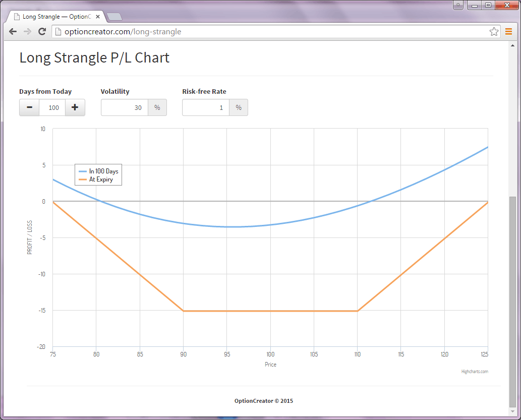Open the Chrome hamburger menu
521x420 pixels.
508,32
